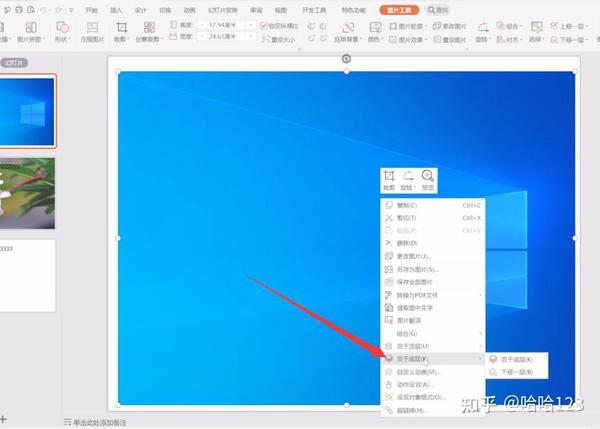Switch to the Developer Tools tab
The width and height of the screenshot is (600, 429).
(x=314, y=10)
